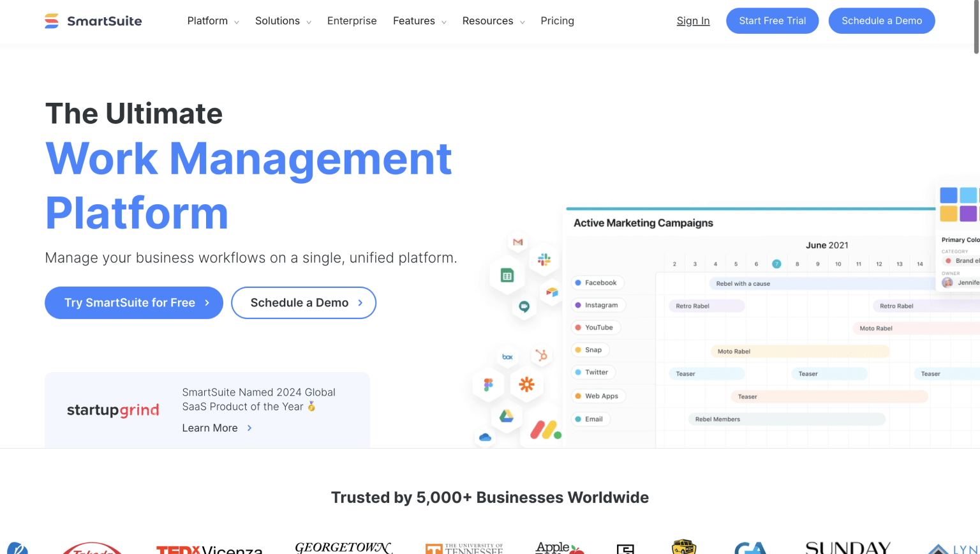Select the Snap channel pill
Viewport: 980px width, 554px height.
click(589, 350)
